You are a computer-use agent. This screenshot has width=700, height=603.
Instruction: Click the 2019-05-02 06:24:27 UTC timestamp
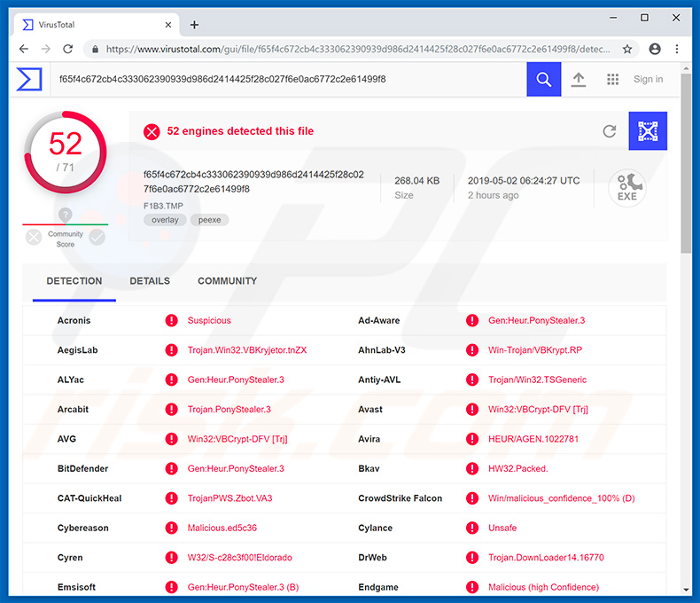tap(524, 180)
